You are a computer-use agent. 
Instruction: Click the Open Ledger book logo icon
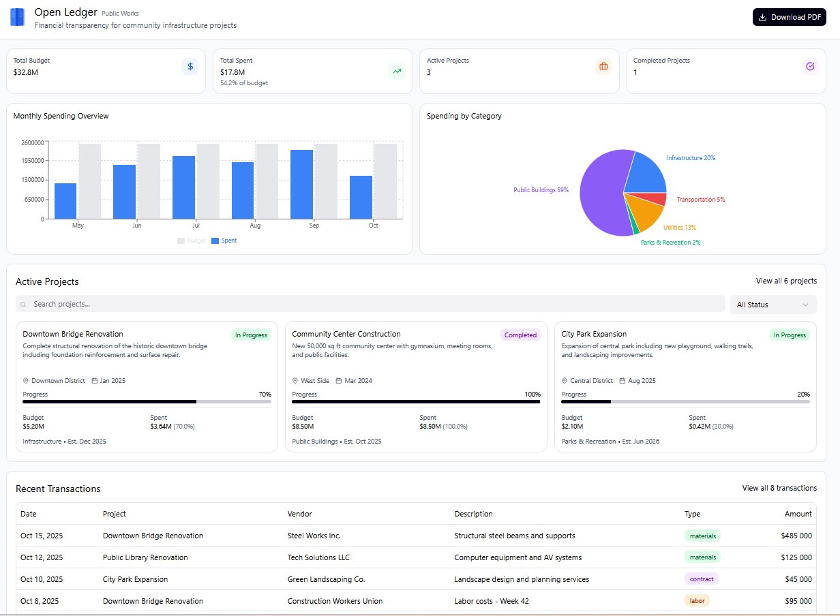click(x=17, y=18)
